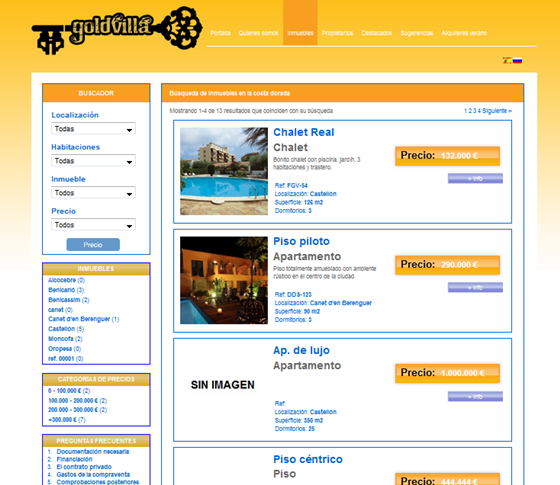Viewport: 560px width, 485px height.
Task: Click the 1.000.000 € price badge
Action: pos(447,373)
